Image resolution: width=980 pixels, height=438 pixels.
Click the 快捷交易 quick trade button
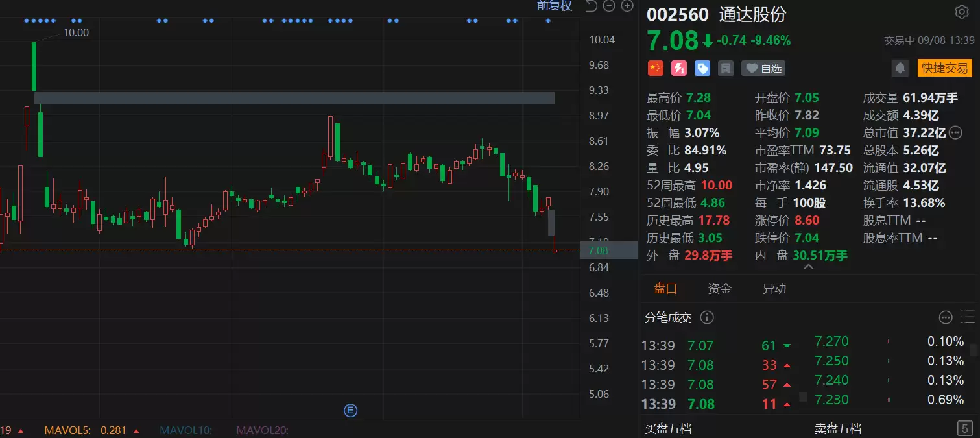tap(944, 67)
